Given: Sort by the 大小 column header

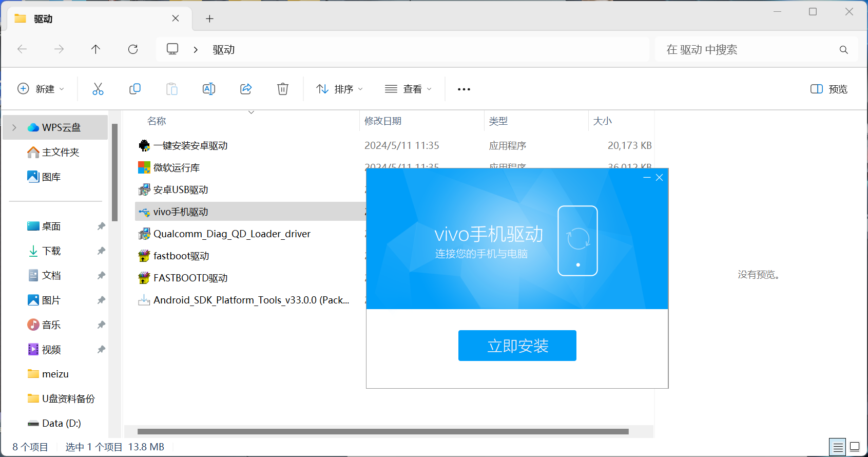Looking at the screenshot, I should (x=602, y=121).
